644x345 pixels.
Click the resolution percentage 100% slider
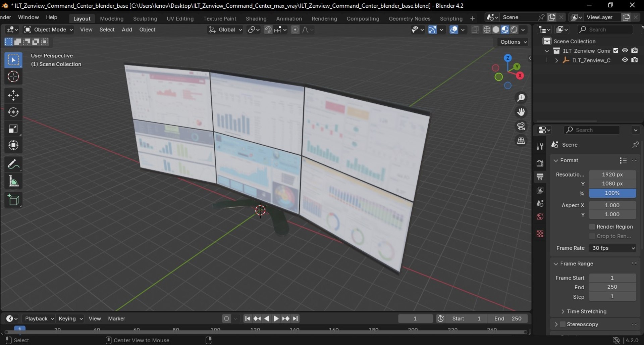coord(612,193)
